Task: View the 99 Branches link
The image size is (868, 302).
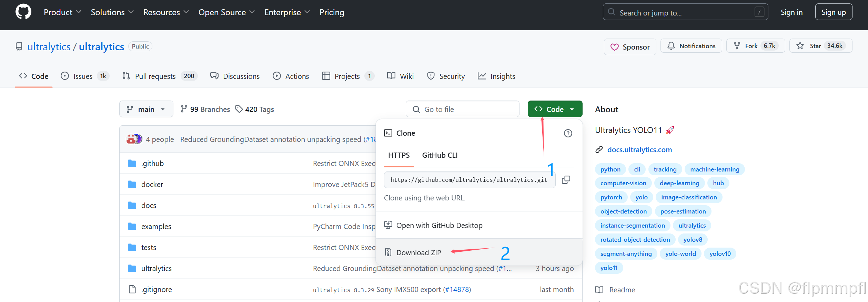Action: click(x=205, y=109)
